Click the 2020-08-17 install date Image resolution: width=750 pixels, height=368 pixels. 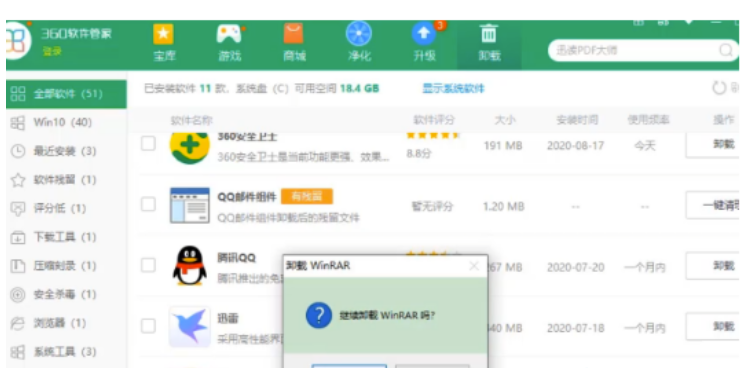tap(576, 145)
